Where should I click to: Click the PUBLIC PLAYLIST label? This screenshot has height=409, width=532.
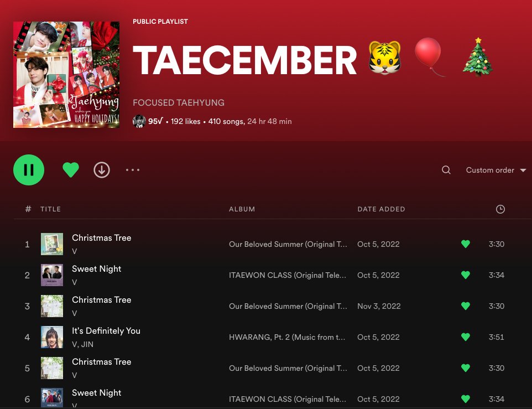160,22
